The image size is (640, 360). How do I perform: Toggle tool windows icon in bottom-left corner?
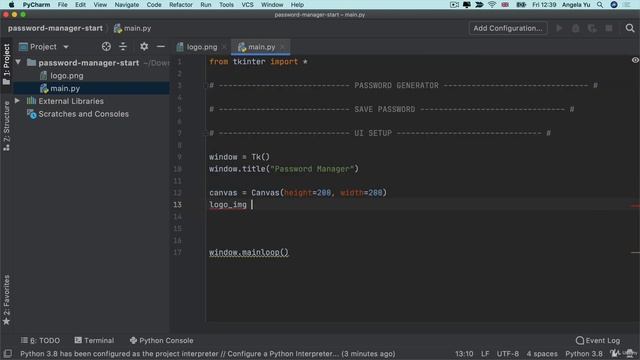pyautogui.click(x=7, y=353)
